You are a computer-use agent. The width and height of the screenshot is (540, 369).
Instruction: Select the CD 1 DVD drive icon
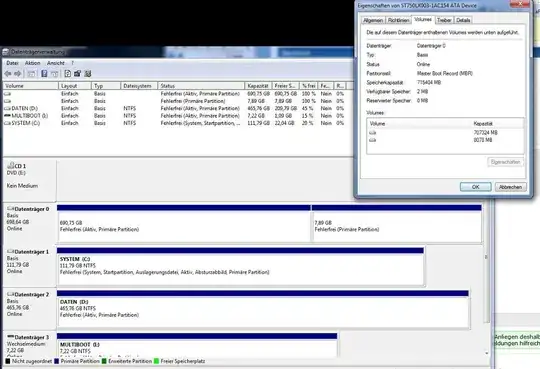pos(10,166)
